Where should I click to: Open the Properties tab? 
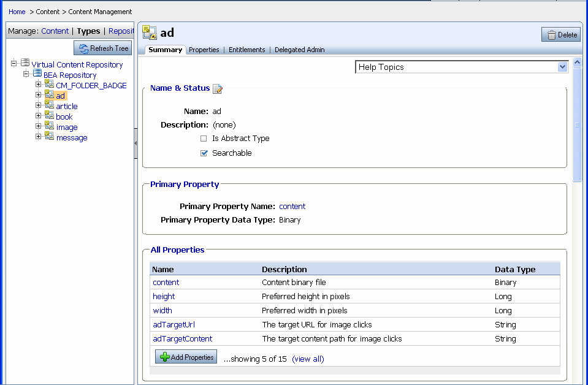204,50
